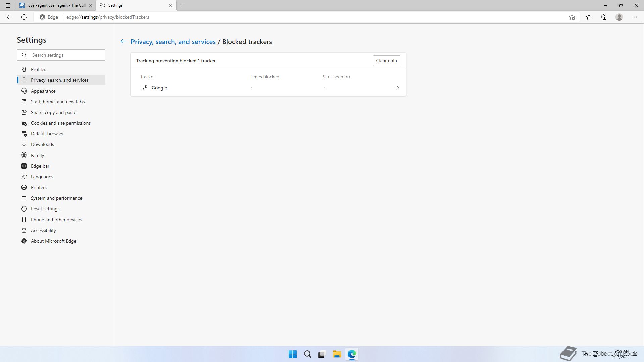This screenshot has width=644, height=362.
Task: Open Share, copy and paste settings
Action: (x=61, y=112)
